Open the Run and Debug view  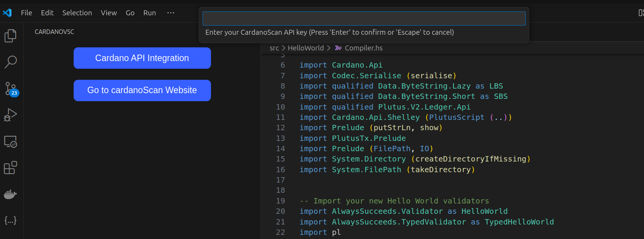pyautogui.click(x=10, y=115)
